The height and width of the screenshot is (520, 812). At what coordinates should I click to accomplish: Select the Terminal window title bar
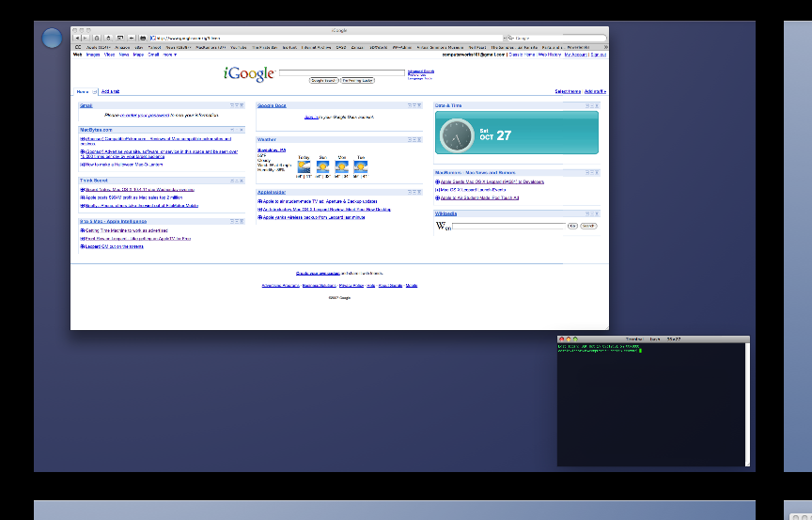653,339
